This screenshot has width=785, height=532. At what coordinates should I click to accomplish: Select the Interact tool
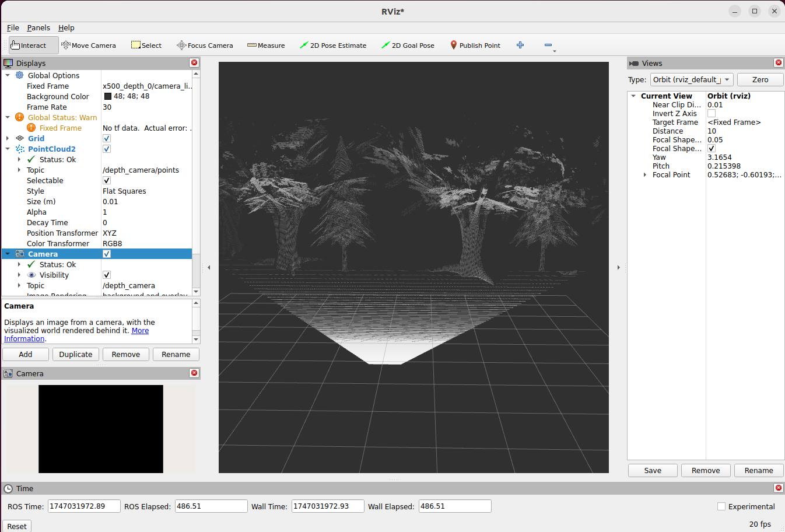(33, 45)
